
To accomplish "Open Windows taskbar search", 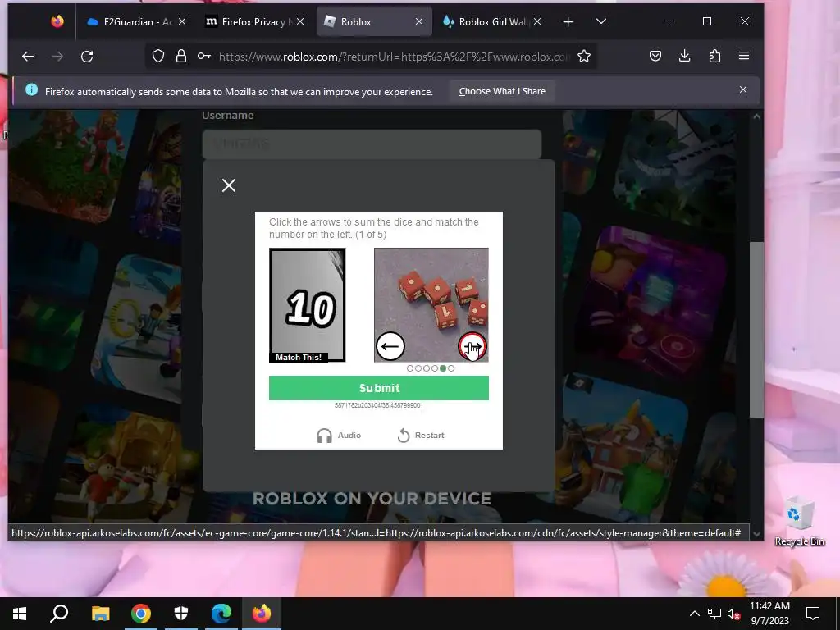I will 59,614.
